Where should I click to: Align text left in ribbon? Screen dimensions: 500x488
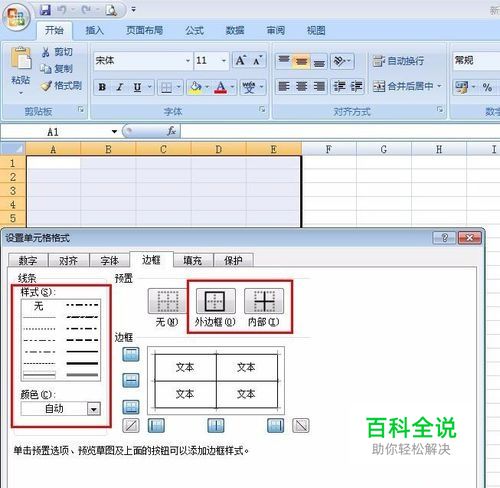click(284, 87)
